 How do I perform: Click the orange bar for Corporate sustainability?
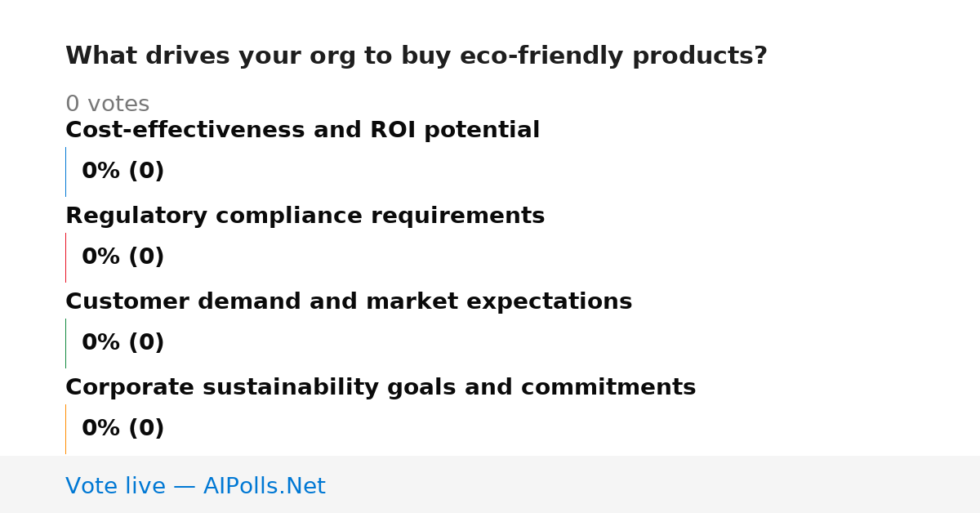click(x=65, y=429)
